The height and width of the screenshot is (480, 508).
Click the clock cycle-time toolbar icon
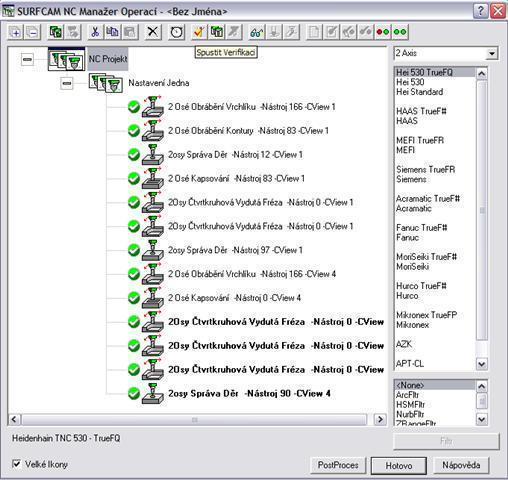(176, 32)
